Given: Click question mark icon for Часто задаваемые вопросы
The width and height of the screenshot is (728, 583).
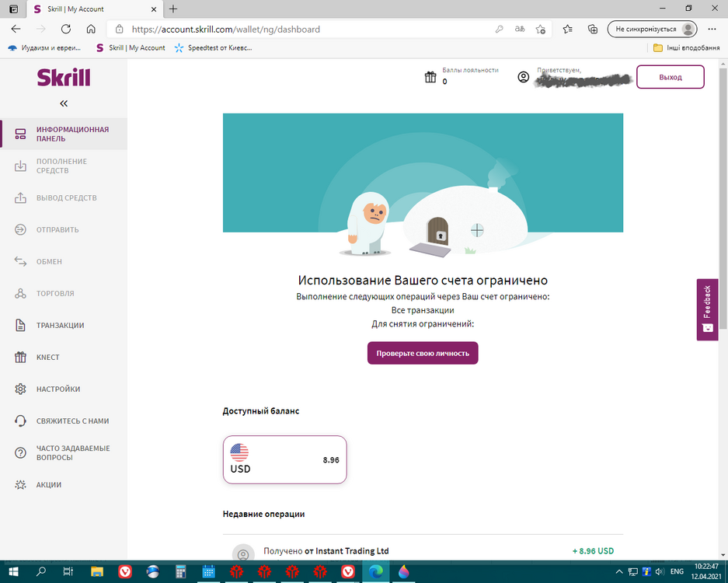Looking at the screenshot, I should tap(20, 452).
